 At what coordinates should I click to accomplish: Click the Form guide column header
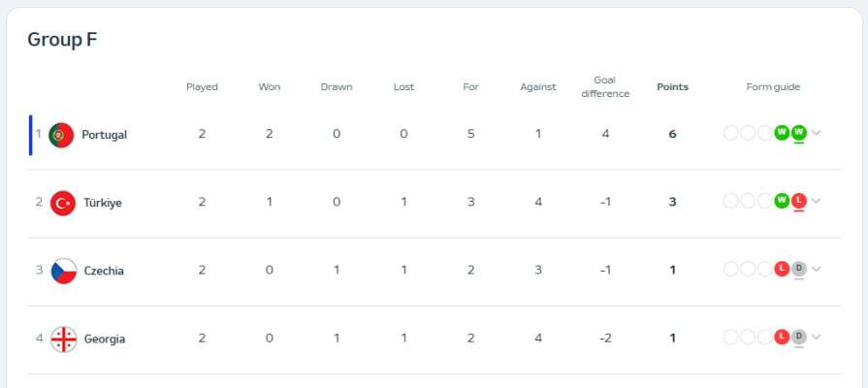773,87
